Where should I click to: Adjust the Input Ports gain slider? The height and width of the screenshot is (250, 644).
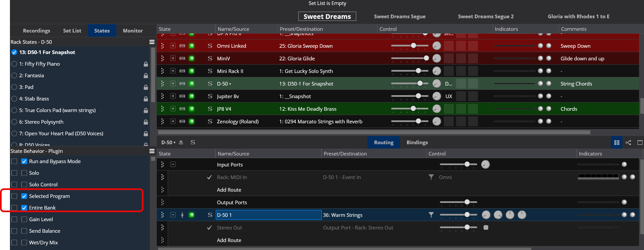tap(458, 164)
